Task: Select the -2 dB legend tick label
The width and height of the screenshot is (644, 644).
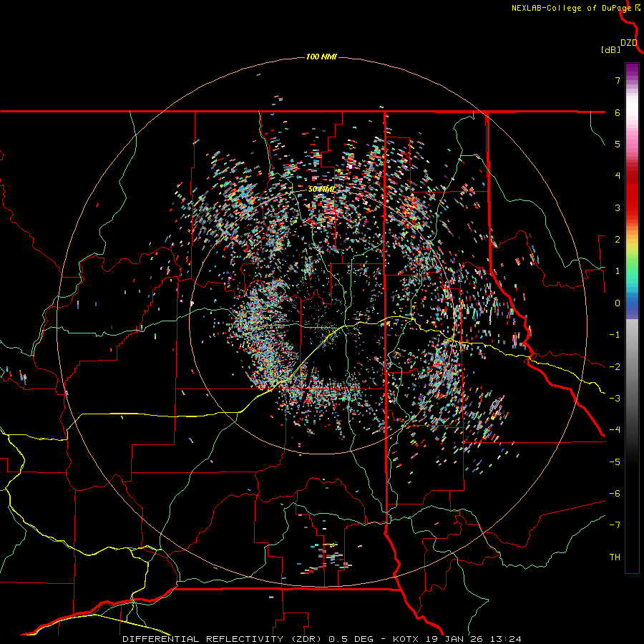Action: (615, 367)
